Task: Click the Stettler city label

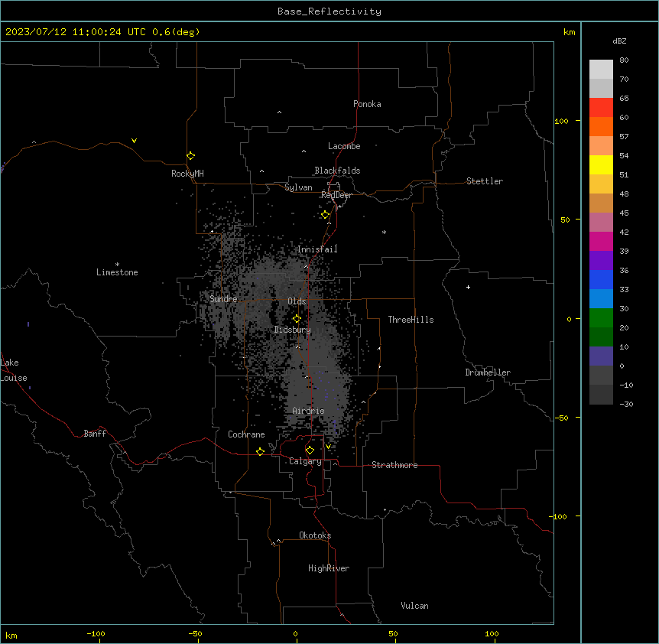Action: click(485, 181)
